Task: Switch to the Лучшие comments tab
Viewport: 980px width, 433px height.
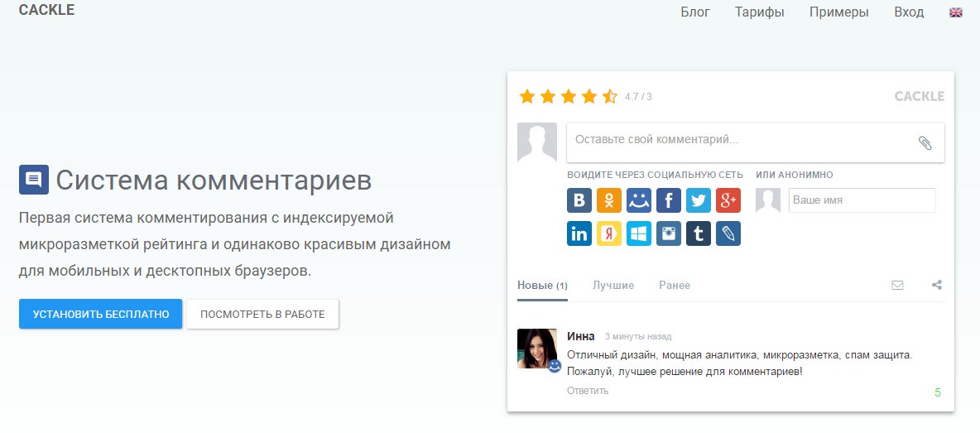Action: point(613,286)
